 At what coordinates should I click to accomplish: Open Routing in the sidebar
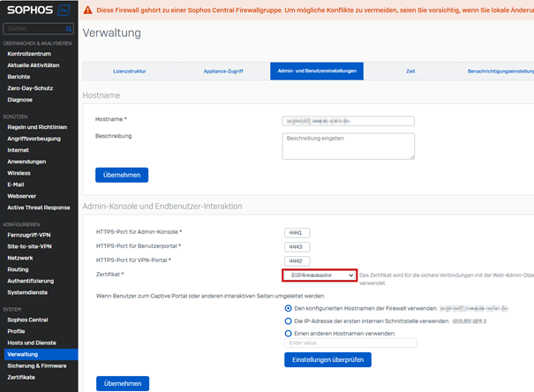[18, 270]
